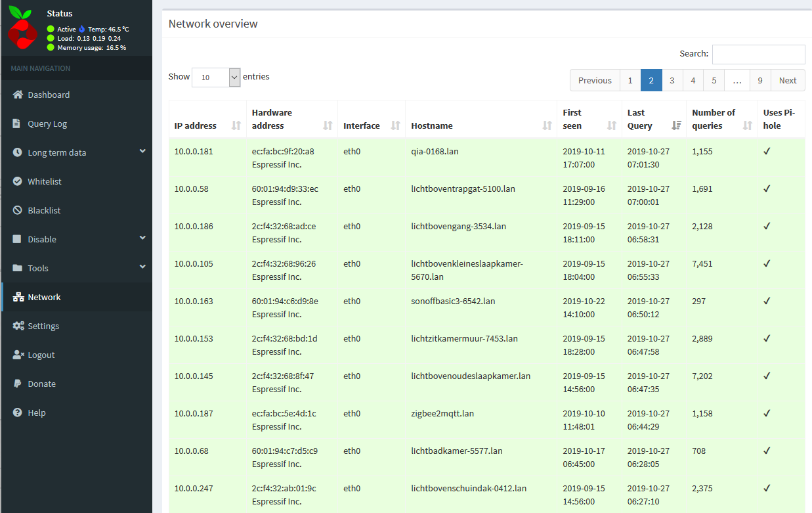Click the Settings gears icon
The width and height of the screenshot is (812, 513).
(x=18, y=326)
